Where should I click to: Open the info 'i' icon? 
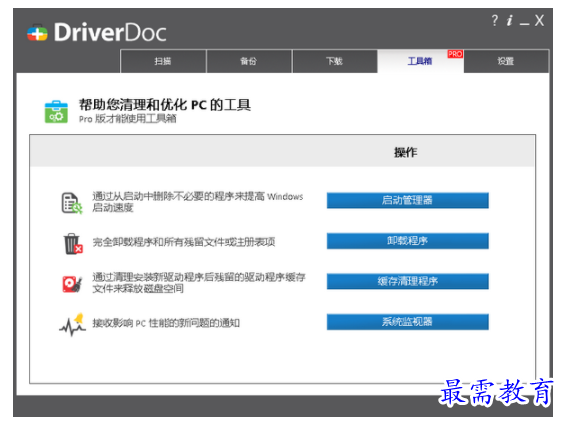pos(510,20)
